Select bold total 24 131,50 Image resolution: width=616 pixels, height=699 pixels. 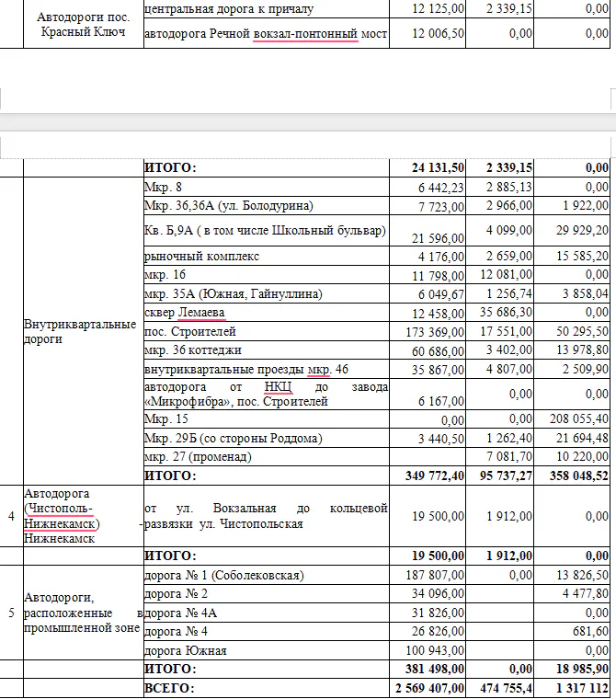438,168
